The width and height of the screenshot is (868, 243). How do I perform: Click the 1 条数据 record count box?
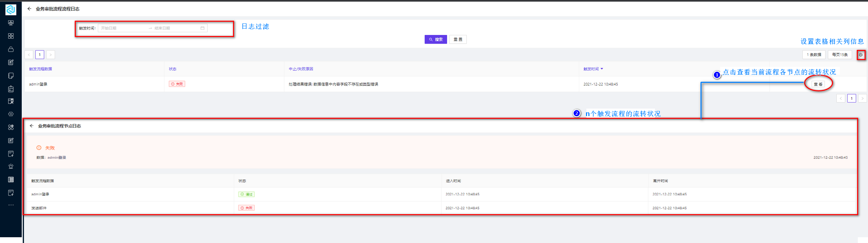point(814,55)
